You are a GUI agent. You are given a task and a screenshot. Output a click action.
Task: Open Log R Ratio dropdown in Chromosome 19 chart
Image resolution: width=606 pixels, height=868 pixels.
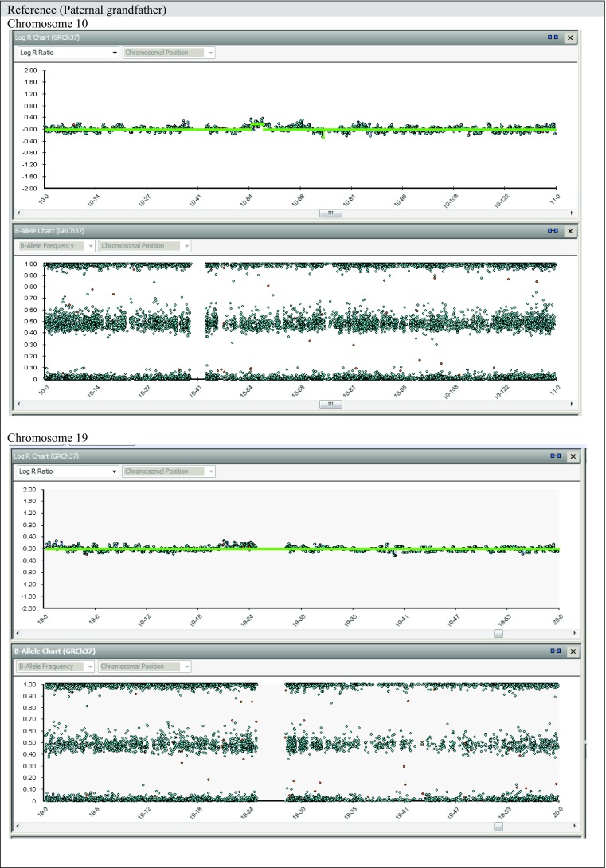point(68,471)
